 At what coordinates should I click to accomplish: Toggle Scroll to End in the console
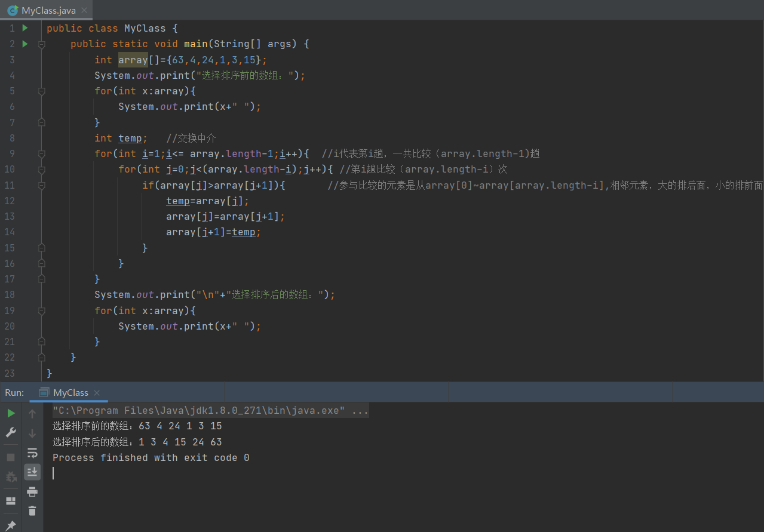pyautogui.click(x=32, y=472)
